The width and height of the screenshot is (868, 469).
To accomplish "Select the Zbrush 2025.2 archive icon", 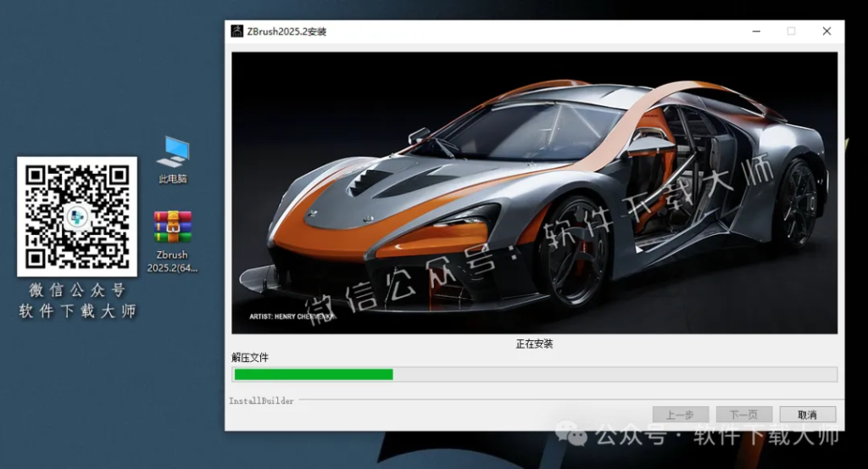I will pos(172,242).
